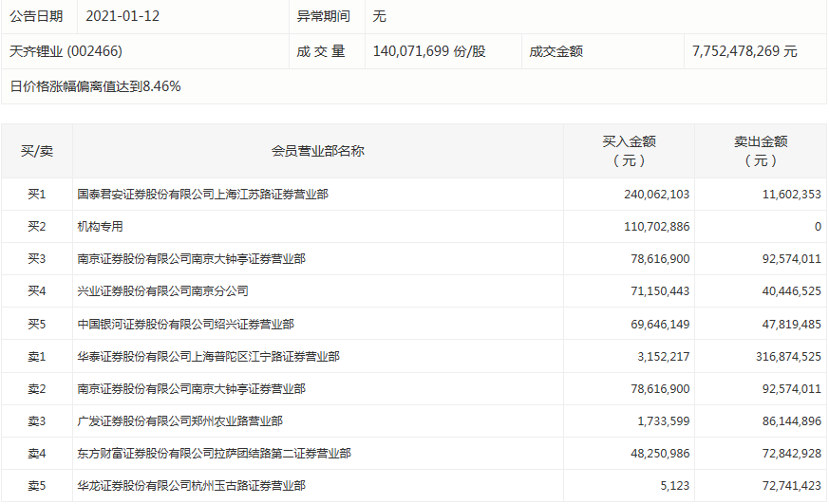Click sell amount 47,819,485
The height and width of the screenshot is (504, 829).
[791, 324]
